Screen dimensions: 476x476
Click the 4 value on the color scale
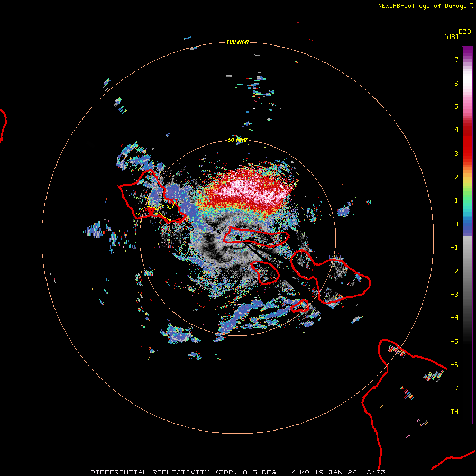point(456,130)
